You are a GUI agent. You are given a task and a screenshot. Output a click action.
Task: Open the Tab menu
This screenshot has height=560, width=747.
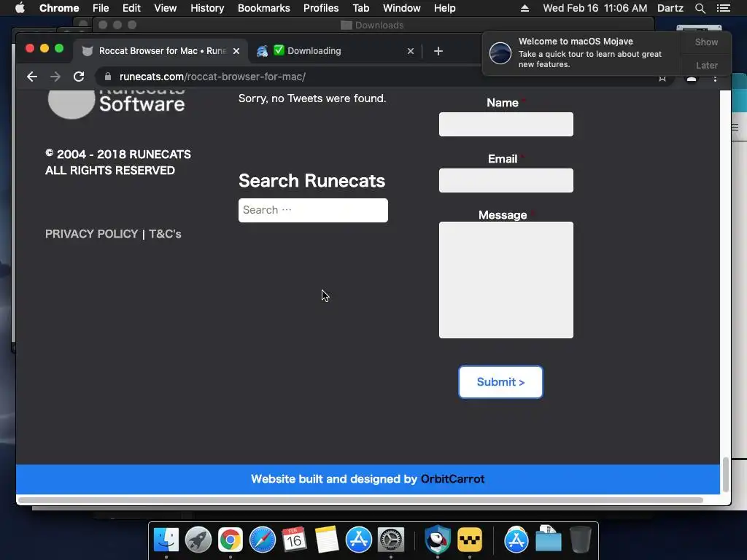pyautogui.click(x=361, y=8)
